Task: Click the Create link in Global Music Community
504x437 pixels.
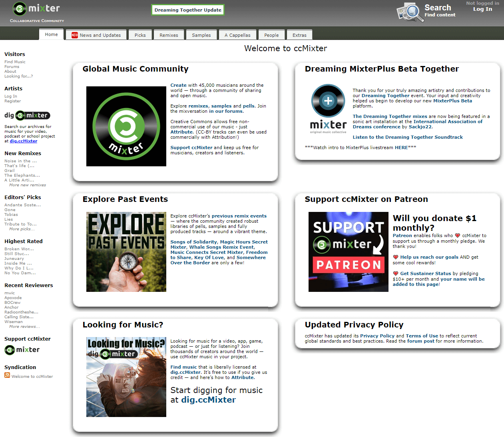Action: coord(178,85)
